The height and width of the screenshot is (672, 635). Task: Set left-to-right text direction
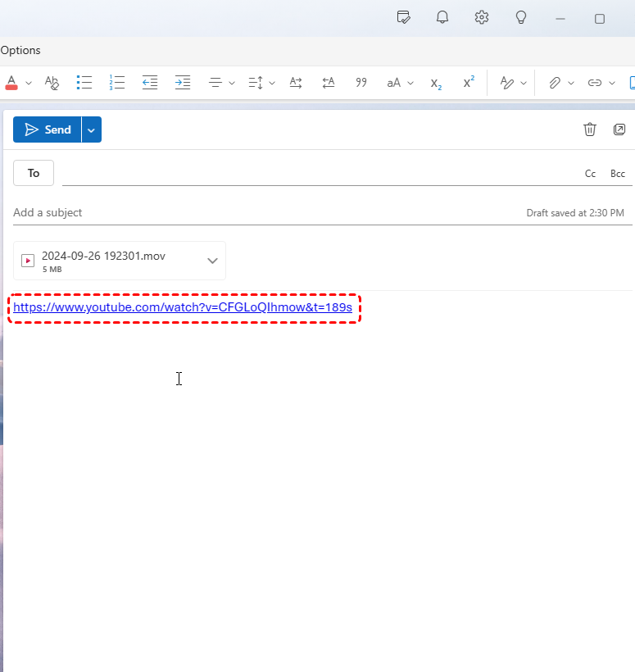coord(296,82)
